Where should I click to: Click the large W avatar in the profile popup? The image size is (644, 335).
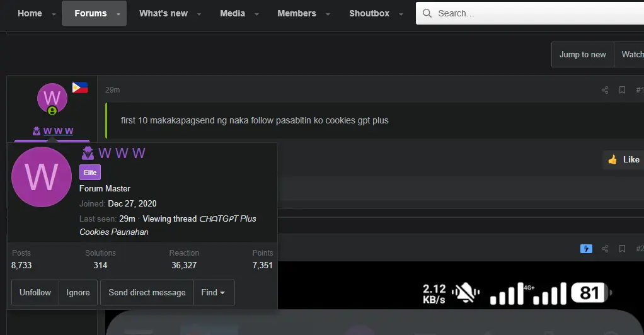[42, 177]
